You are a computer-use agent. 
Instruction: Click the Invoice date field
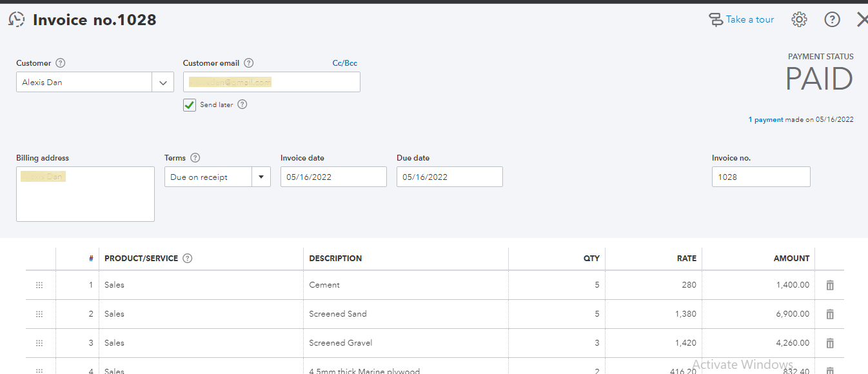(x=333, y=177)
